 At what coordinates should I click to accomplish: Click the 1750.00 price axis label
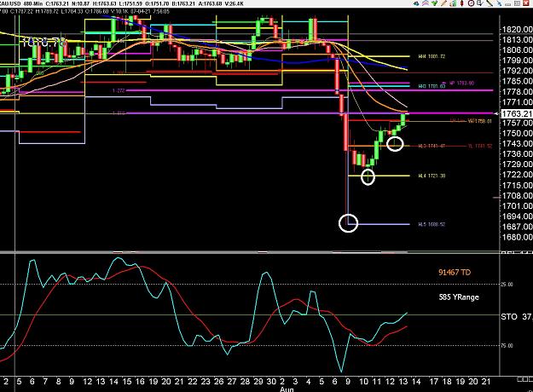point(517,133)
